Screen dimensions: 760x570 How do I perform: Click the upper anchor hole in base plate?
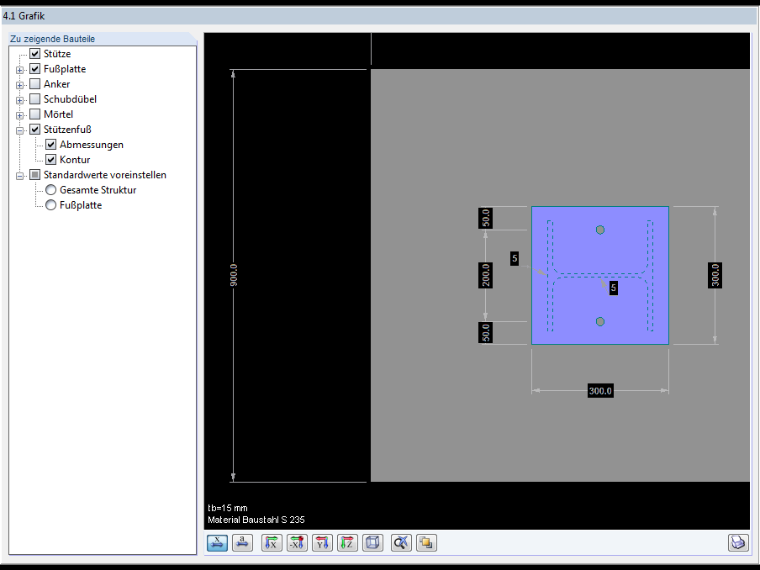tap(600, 230)
